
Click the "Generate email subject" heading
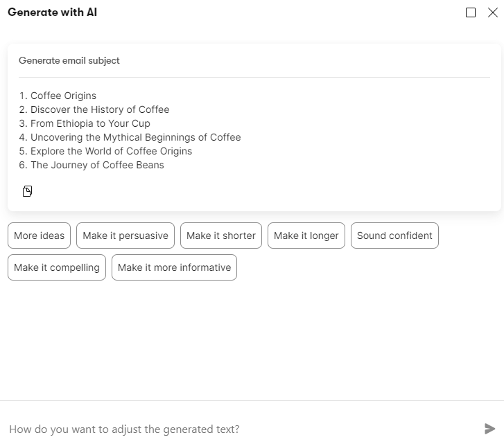[69, 60]
